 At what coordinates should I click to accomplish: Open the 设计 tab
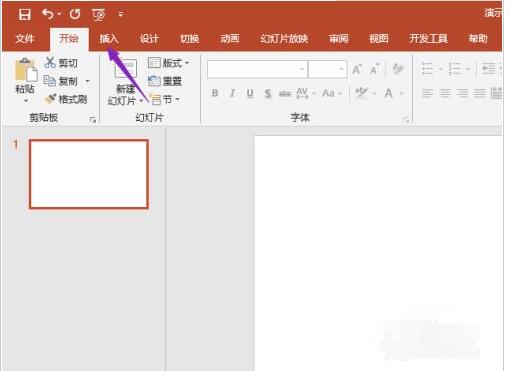[x=149, y=39]
